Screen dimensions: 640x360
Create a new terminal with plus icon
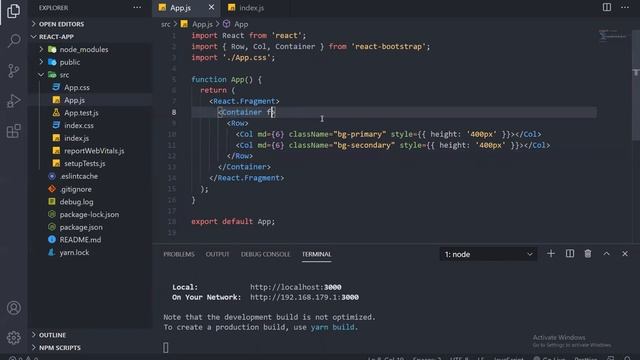551,254
